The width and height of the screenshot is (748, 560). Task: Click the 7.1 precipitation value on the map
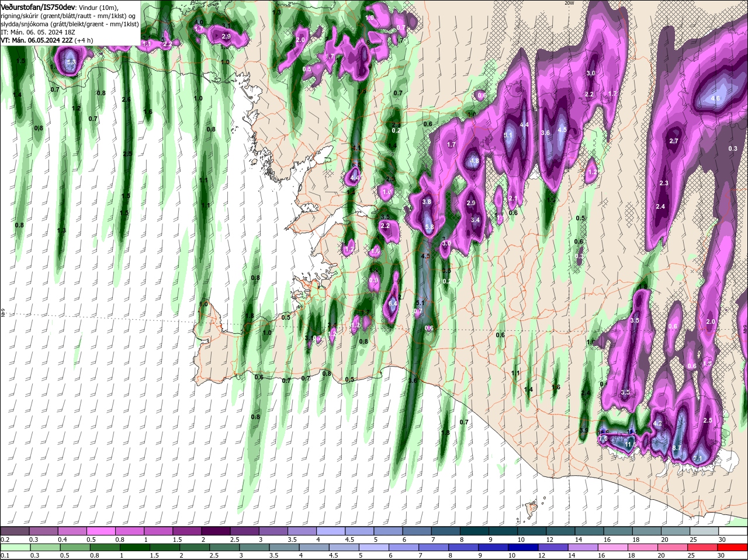697,459
